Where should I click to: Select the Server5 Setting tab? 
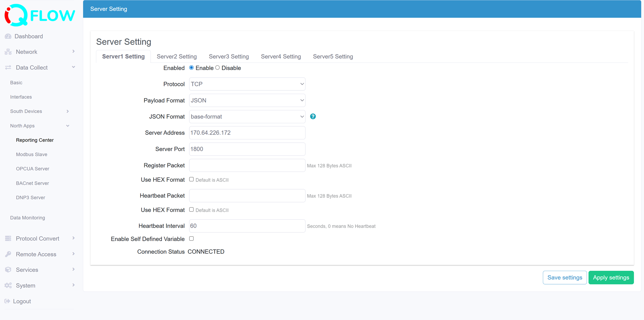pyautogui.click(x=333, y=56)
